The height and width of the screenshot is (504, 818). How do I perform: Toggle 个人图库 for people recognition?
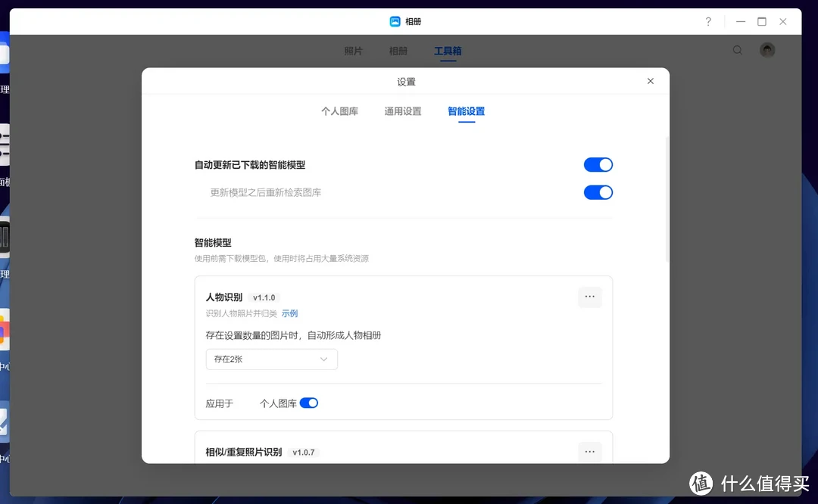308,403
